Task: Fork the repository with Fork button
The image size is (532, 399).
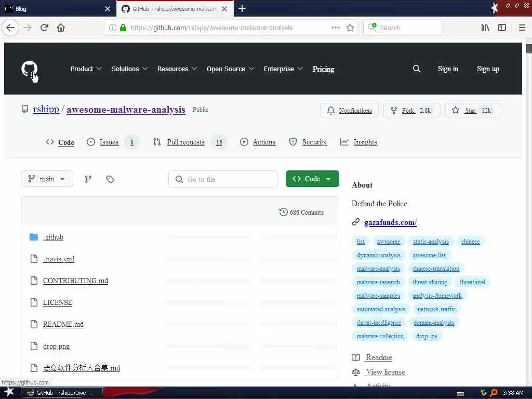Action: point(411,110)
